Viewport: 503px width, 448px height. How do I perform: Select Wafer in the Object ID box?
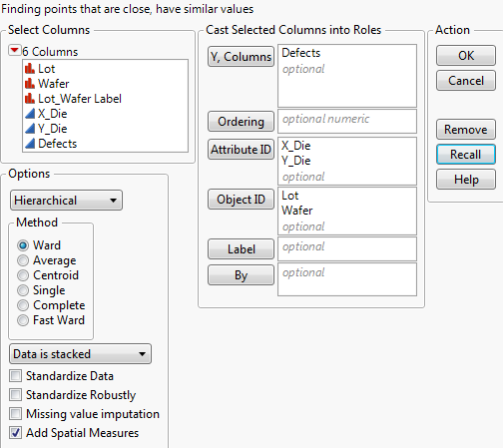[x=297, y=211]
